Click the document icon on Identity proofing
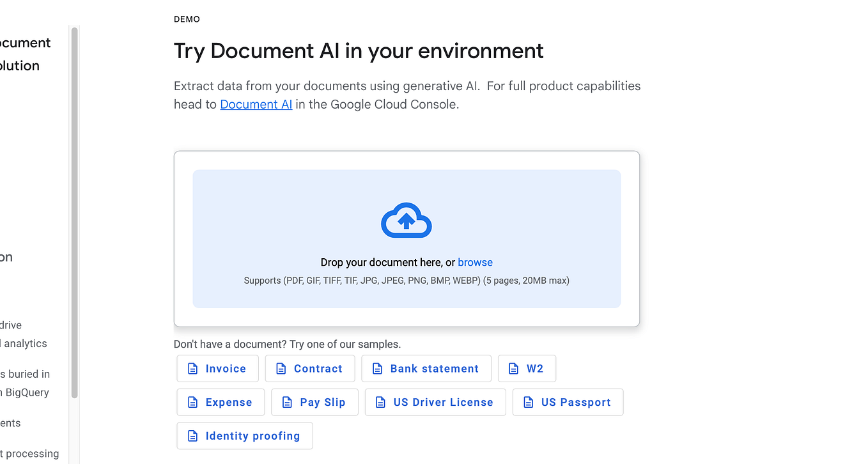This screenshot has width=868, height=464. coord(193,435)
